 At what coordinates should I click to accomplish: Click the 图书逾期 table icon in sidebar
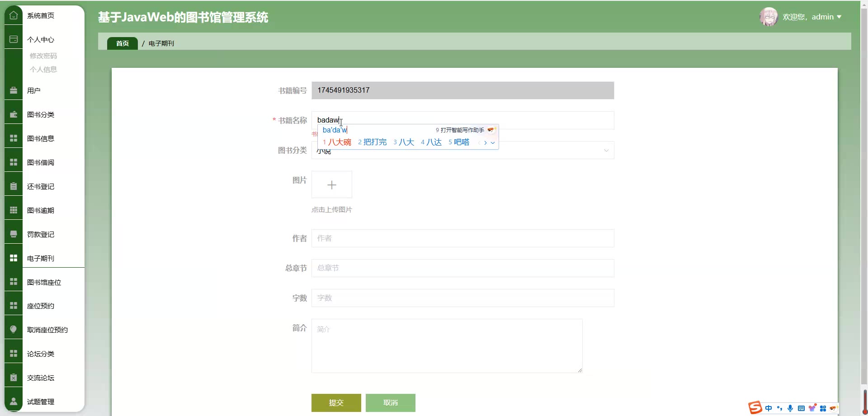(14, 210)
